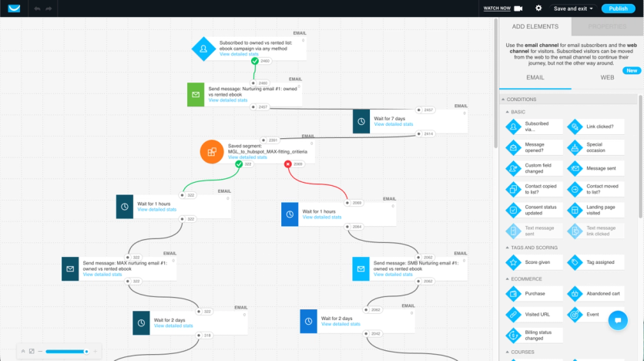Click the canvas zoom slider handle
The width and height of the screenshot is (644, 361).
86,352
